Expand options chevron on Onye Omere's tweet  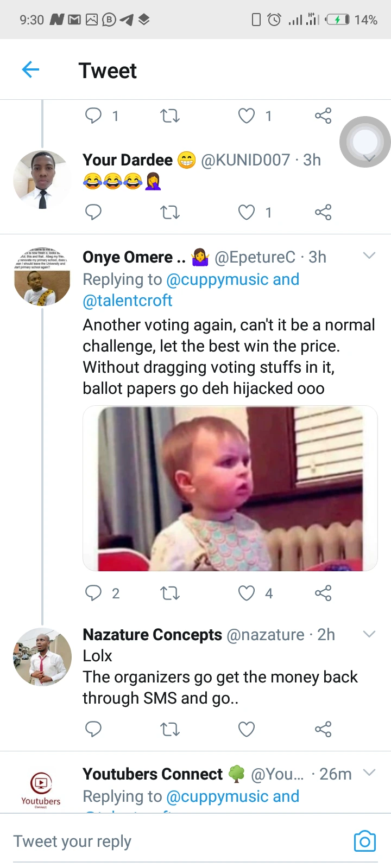click(x=369, y=256)
